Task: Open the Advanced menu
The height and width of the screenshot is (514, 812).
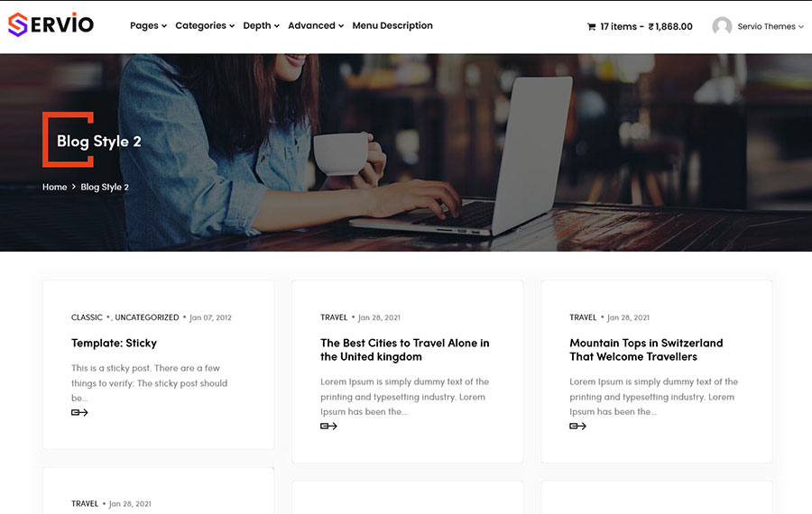Action: tap(315, 26)
